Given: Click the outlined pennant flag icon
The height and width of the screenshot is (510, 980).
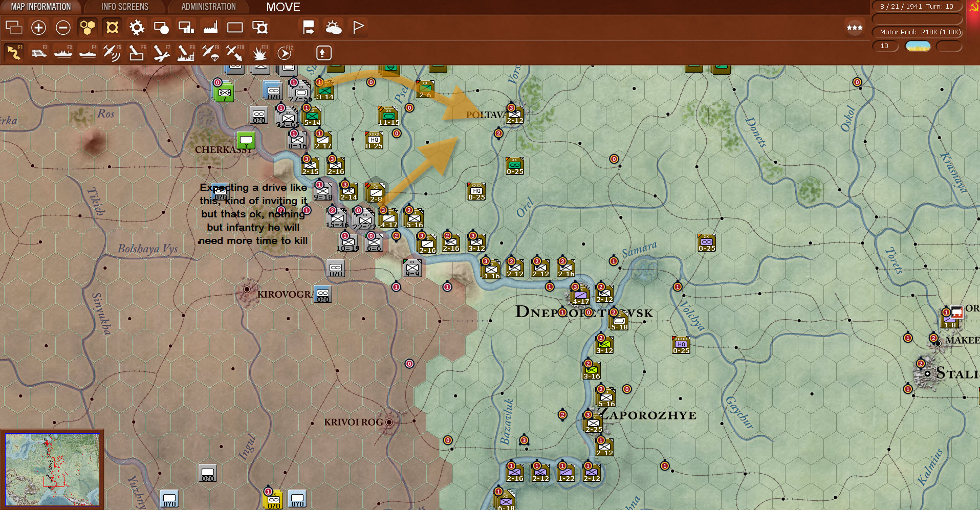Looking at the screenshot, I should tap(358, 28).
